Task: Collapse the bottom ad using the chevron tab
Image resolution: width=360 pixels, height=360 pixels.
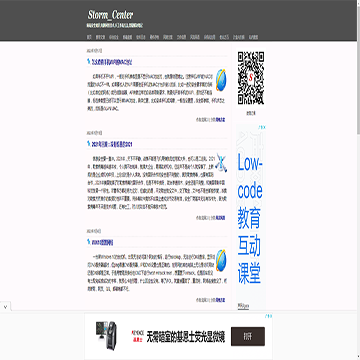Action: (x=5, y=306)
